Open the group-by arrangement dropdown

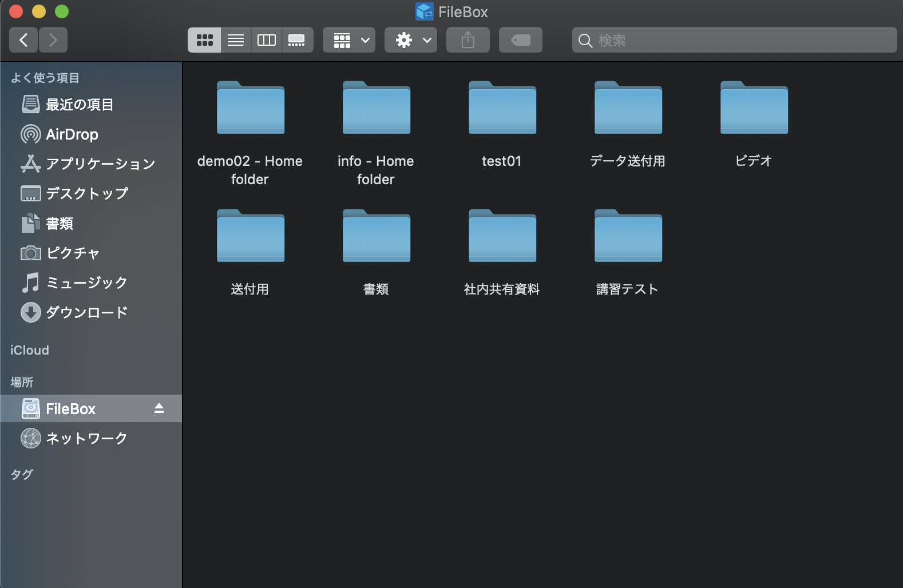pos(349,40)
